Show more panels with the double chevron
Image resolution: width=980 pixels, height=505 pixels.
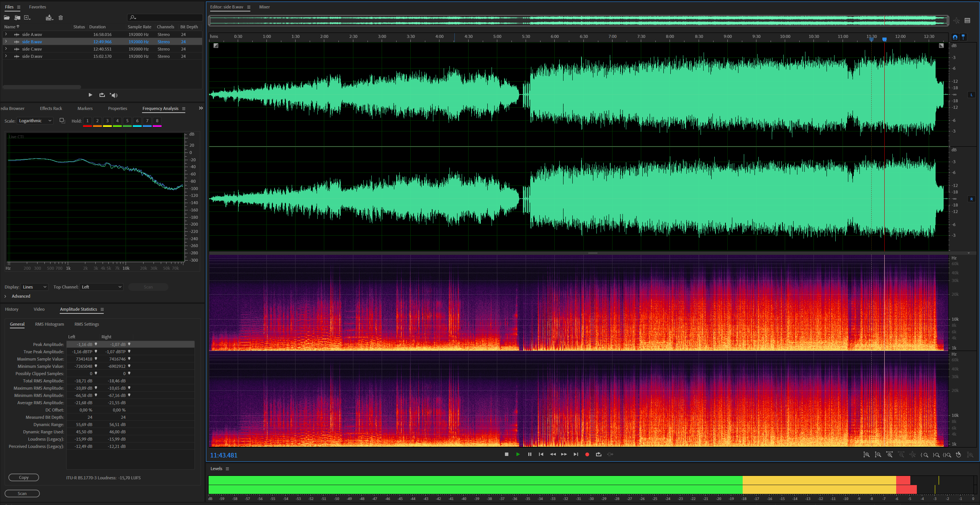tap(201, 108)
